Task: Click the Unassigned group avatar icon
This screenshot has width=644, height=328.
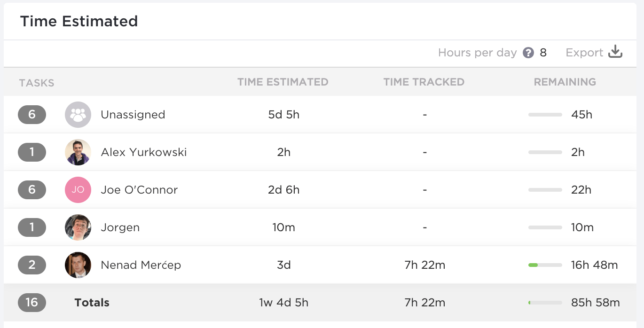Action: click(78, 115)
